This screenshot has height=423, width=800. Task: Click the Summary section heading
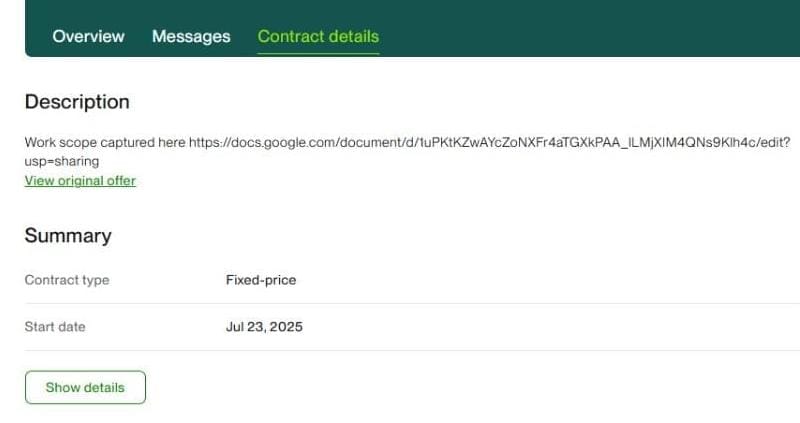[x=68, y=236]
